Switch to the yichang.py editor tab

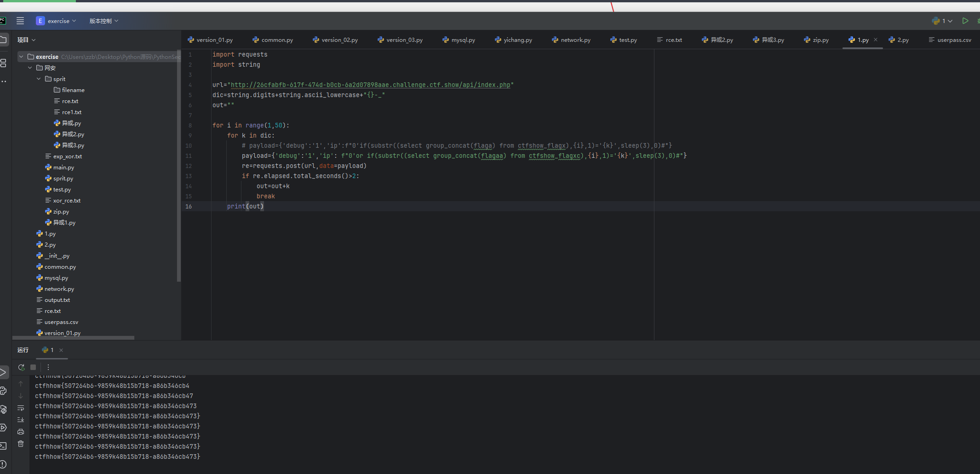click(x=514, y=40)
